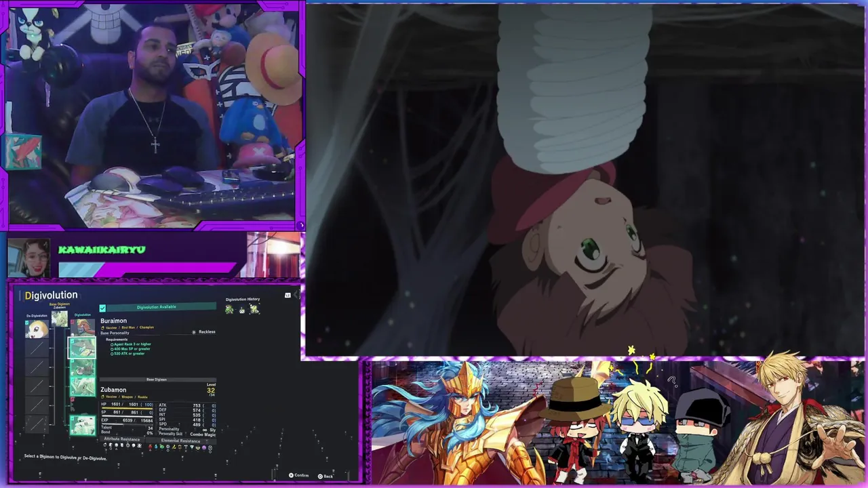The image size is (868, 488).
Task: Click the SPI 418 stat row
Action: click(187, 420)
